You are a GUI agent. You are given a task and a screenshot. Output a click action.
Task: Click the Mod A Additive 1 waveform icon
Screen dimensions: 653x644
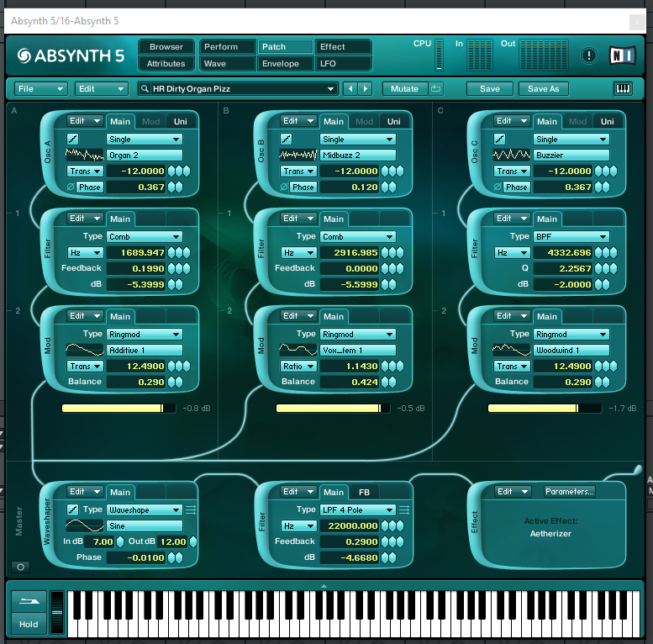point(85,350)
